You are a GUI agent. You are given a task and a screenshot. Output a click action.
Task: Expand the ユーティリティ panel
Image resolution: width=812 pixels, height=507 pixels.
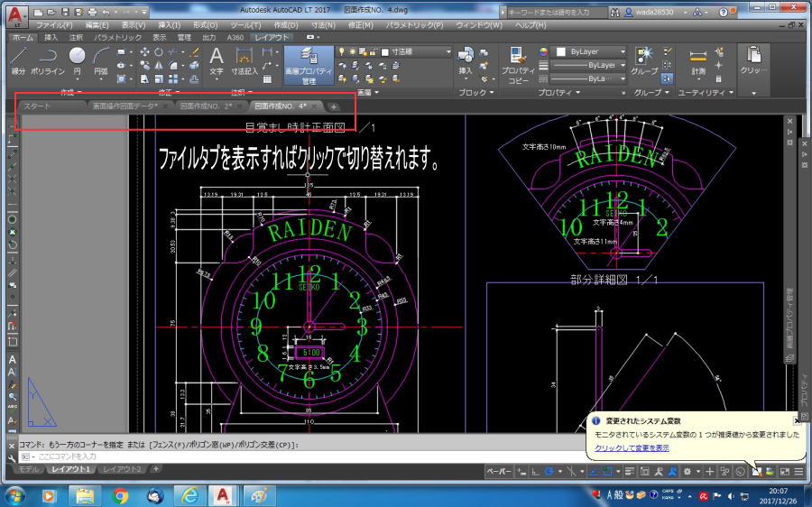coord(706,92)
